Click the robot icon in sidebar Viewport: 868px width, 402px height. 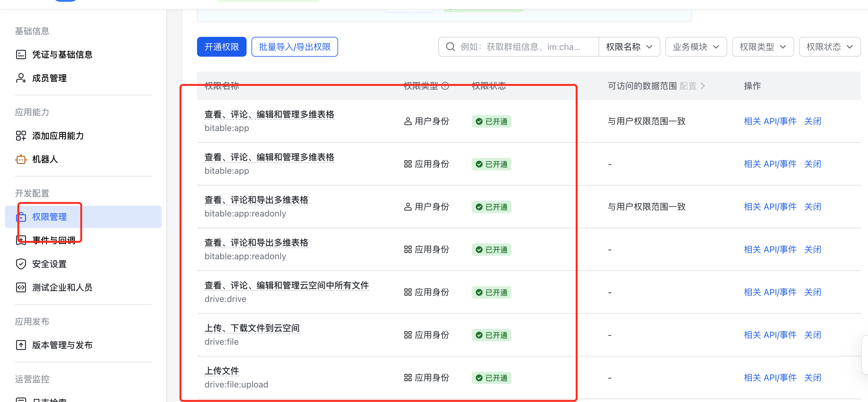tap(21, 159)
